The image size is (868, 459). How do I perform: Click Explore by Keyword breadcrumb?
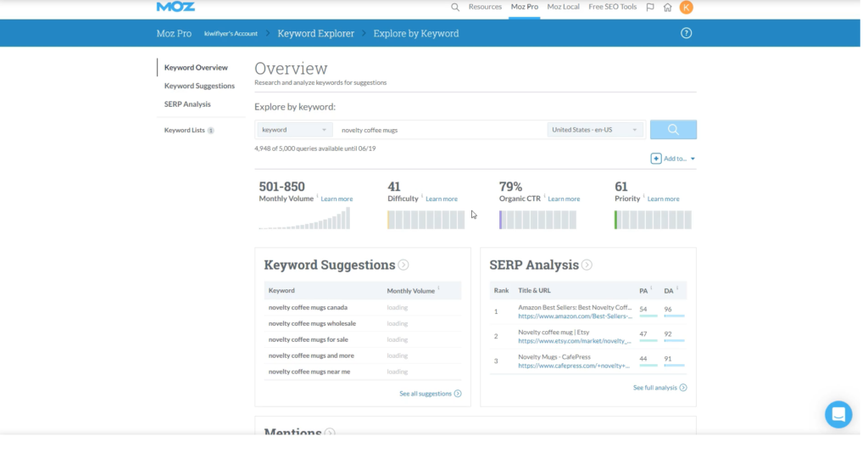coord(415,33)
